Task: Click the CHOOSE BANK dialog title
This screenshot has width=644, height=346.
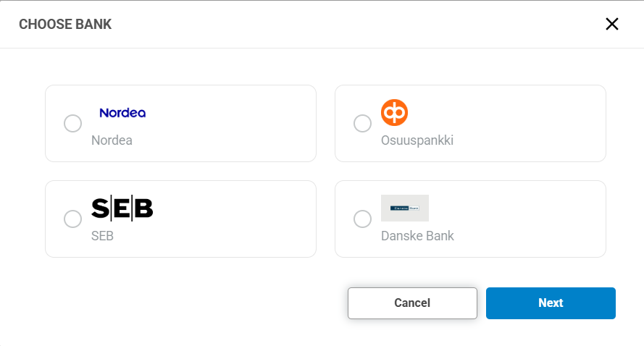Action: coord(65,25)
